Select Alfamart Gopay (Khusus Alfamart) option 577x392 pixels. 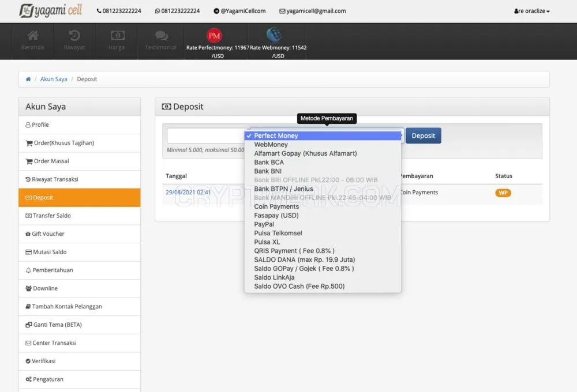pos(323,153)
